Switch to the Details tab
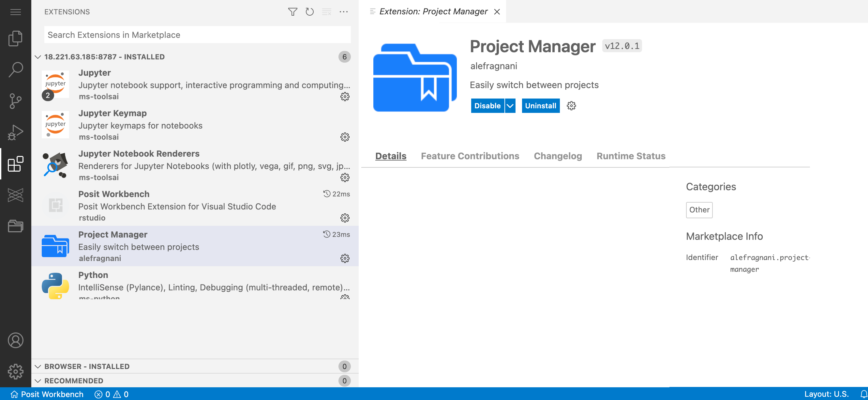The height and width of the screenshot is (400, 868). [391, 156]
